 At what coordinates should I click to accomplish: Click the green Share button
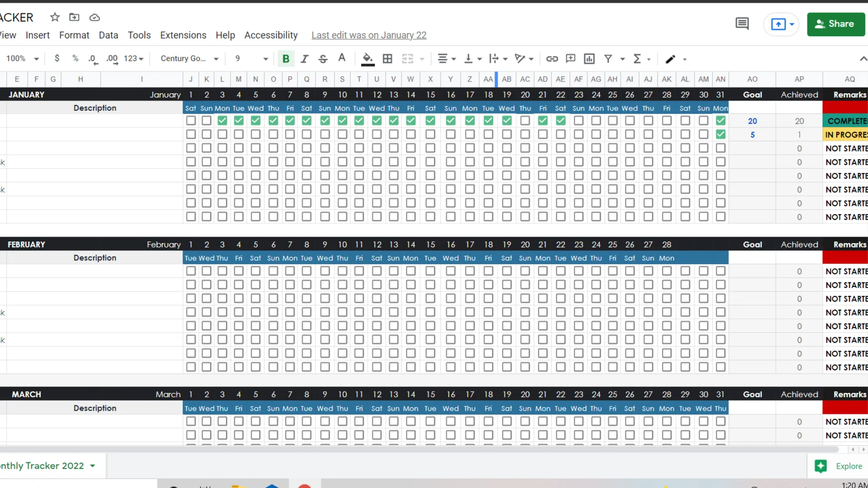click(x=835, y=24)
